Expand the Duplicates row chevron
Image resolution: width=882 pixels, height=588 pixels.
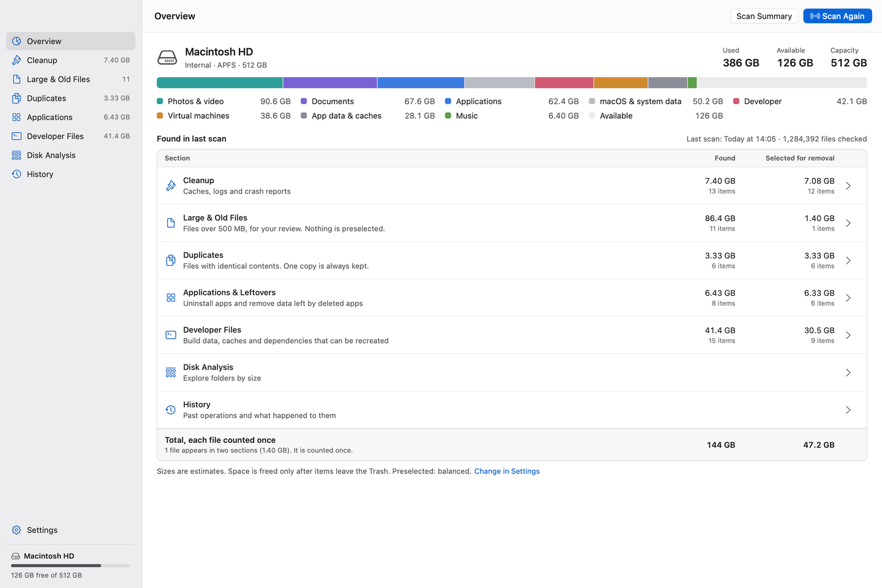(x=848, y=260)
